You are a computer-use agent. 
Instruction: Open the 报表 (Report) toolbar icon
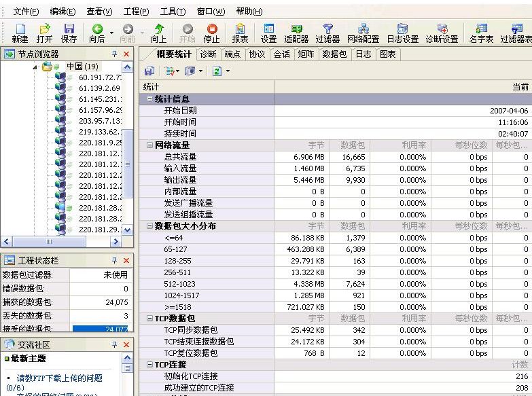[240, 33]
